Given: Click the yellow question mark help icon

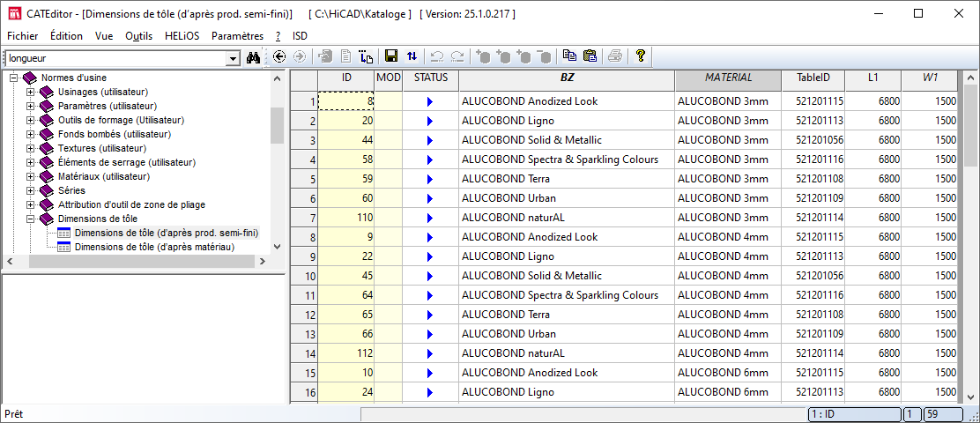Looking at the screenshot, I should 641,56.
